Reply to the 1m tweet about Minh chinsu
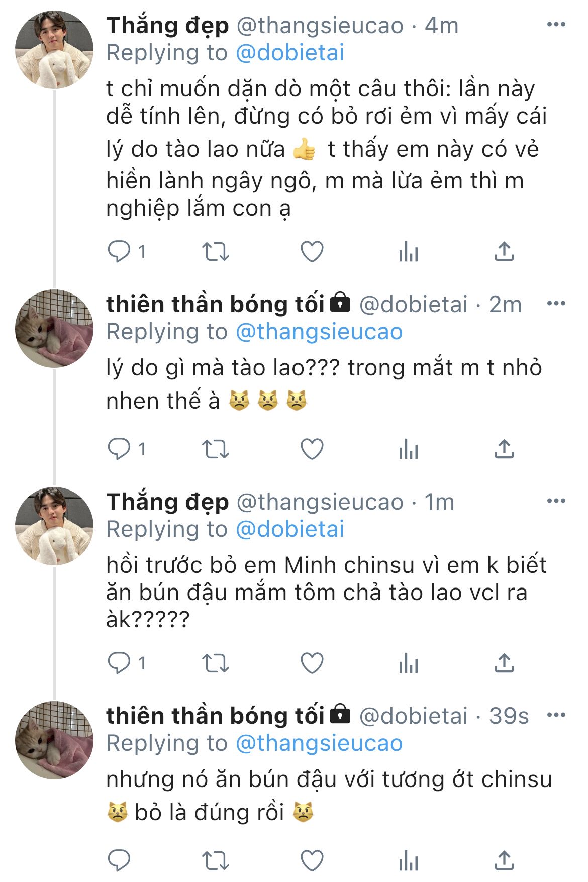Image resolution: width=588 pixels, height=882 pixels. (x=119, y=663)
